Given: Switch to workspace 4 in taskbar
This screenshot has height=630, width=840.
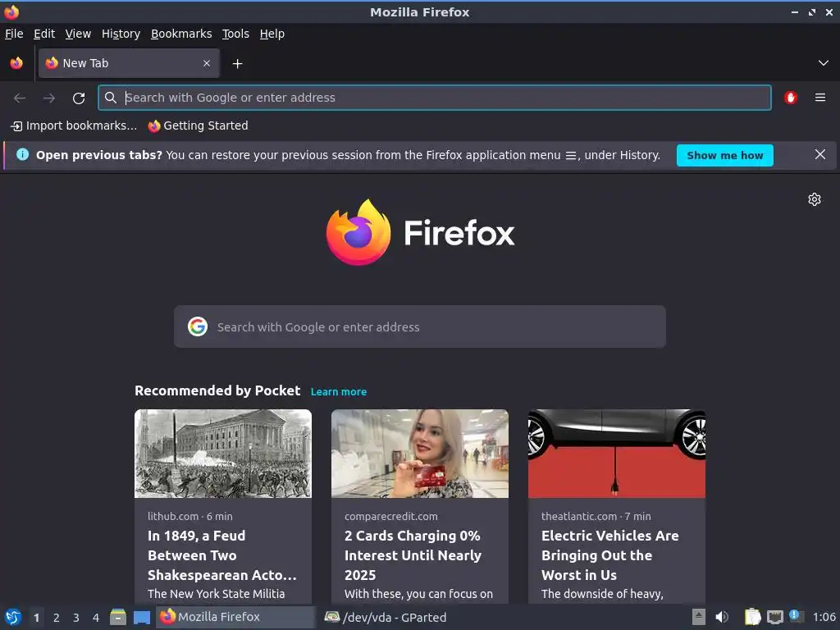Looking at the screenshot, I should tap(96, 618).
